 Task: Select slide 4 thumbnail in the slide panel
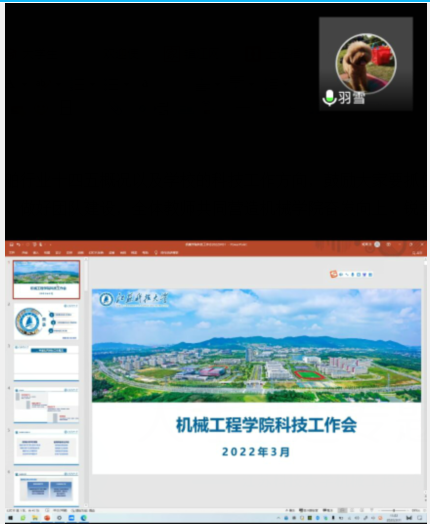click(46, 405)
